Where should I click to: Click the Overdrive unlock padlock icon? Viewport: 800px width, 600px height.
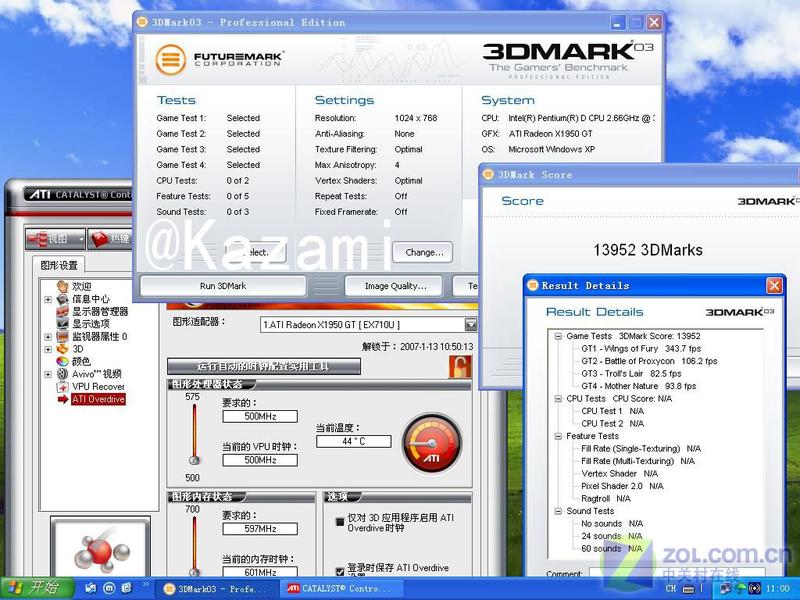tap(460, 367)
